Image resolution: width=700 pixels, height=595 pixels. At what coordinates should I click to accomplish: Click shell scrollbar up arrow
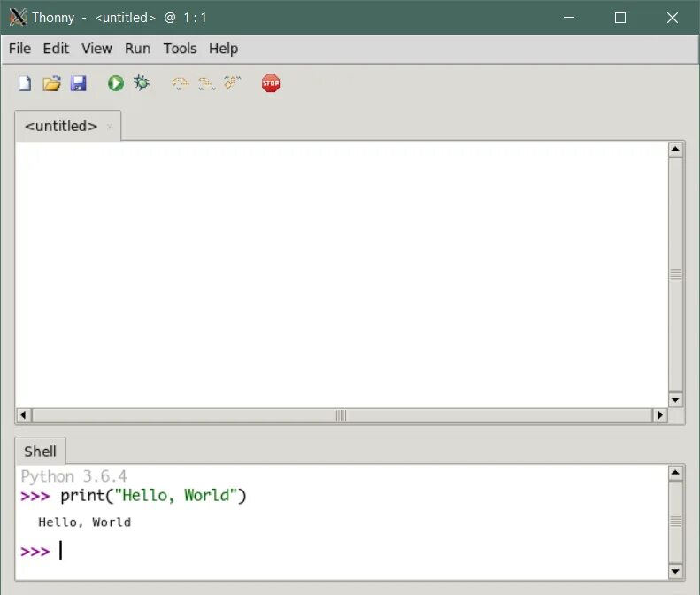pos(675,473)
